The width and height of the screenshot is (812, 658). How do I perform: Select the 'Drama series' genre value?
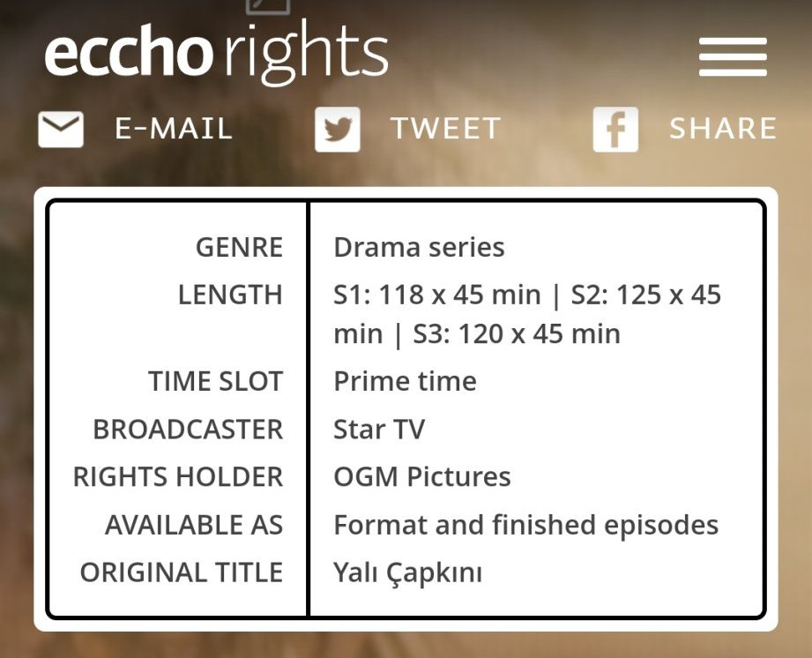[419, 247]
